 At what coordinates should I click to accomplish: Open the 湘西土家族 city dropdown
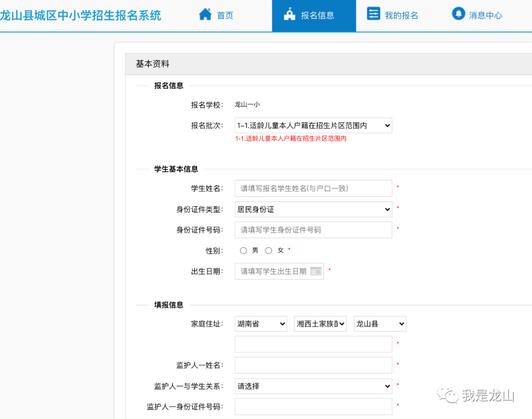pos(320,324)
